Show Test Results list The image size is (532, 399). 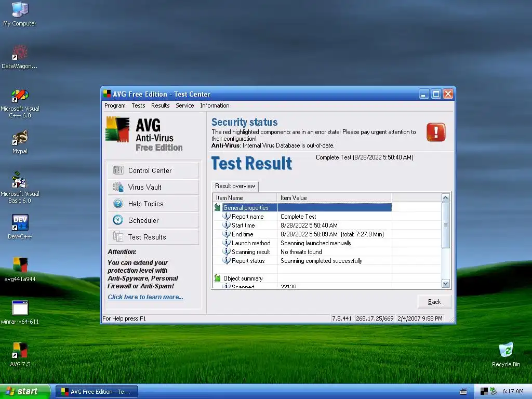(153, 237)
